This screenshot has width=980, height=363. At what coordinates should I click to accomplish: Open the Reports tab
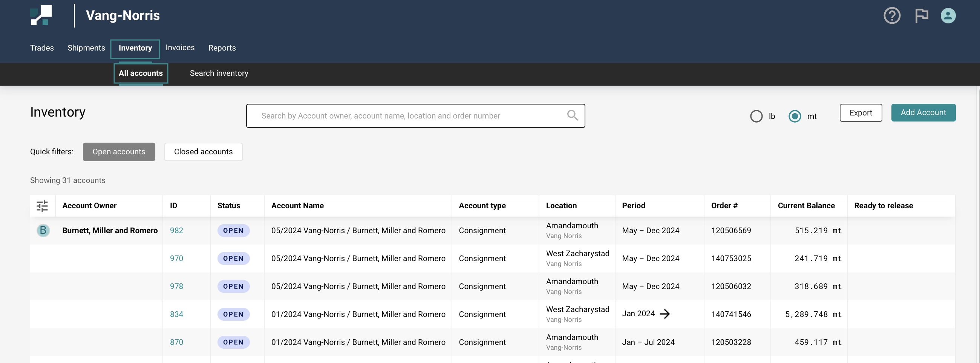pos(222,48)
